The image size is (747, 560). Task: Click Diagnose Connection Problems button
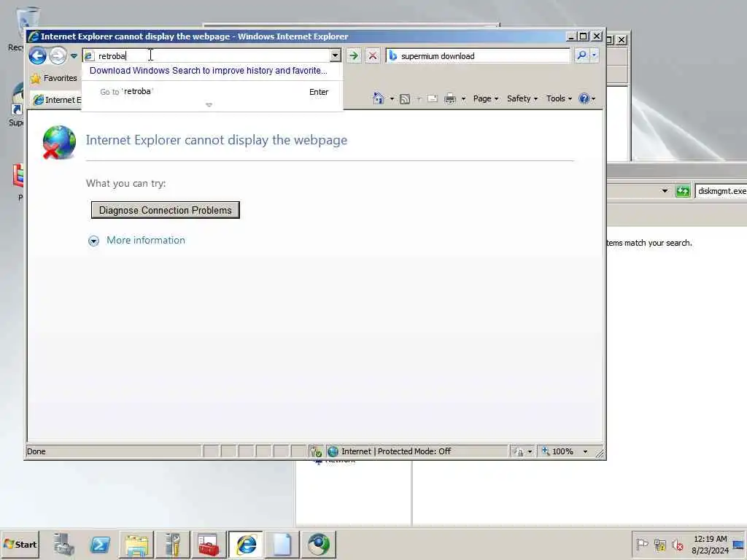(x=166, y=210)
